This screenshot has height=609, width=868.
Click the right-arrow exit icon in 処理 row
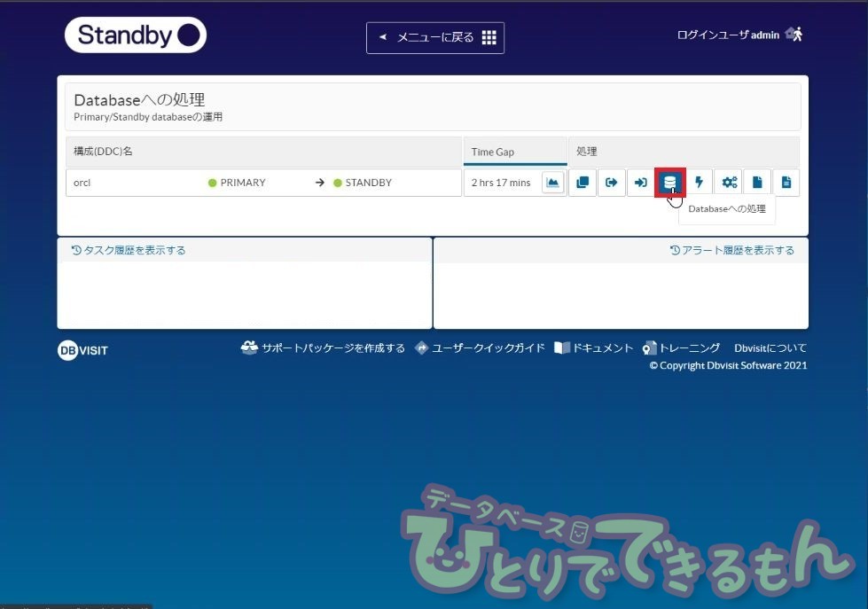611,183
